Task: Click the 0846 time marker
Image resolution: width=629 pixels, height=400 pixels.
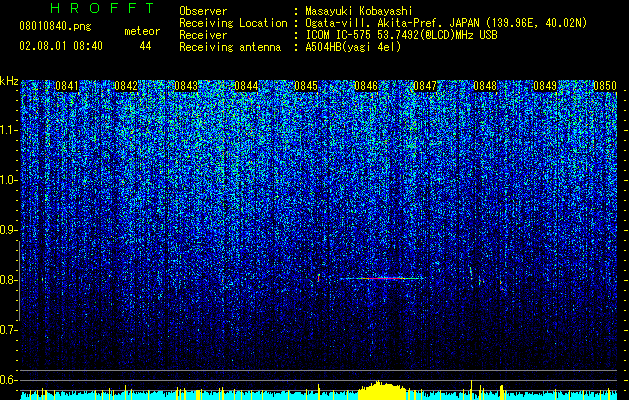Action: click(x=366, y=86)
